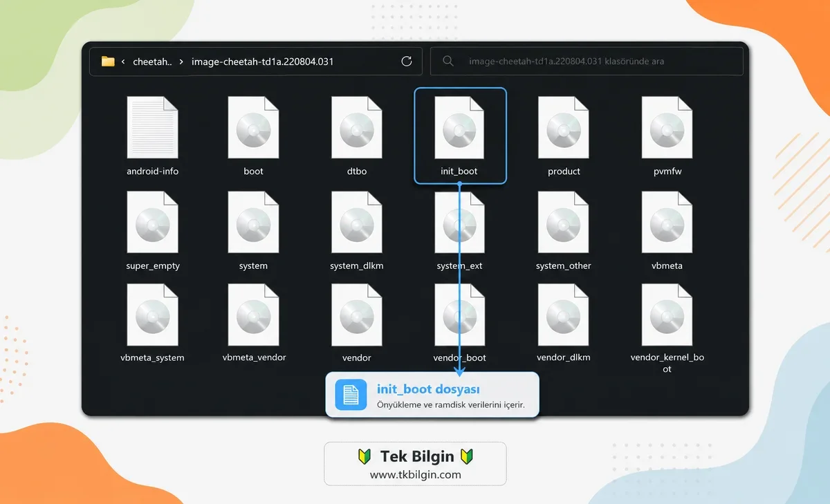Click the init_boot file name label
The width and height of the screenshot is (830, 504).
(x=459, y=171)
